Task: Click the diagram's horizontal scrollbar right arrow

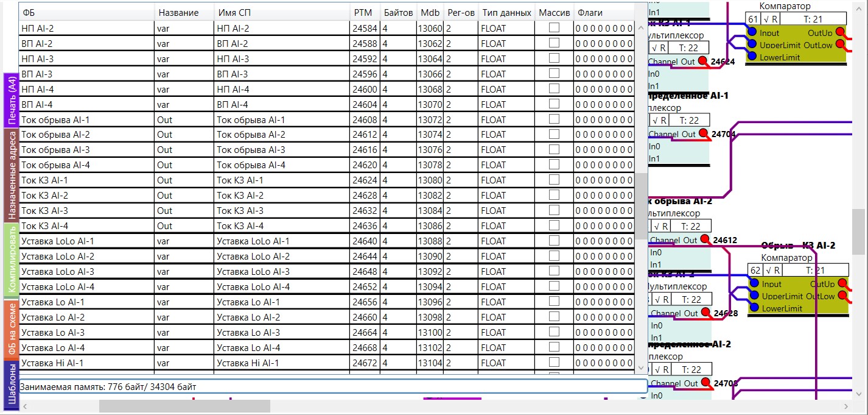Action: point(846,406)
